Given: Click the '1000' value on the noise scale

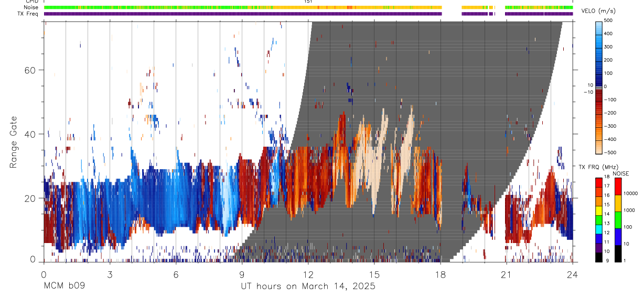Looking at the screenshot, I should tap(630, 210).
